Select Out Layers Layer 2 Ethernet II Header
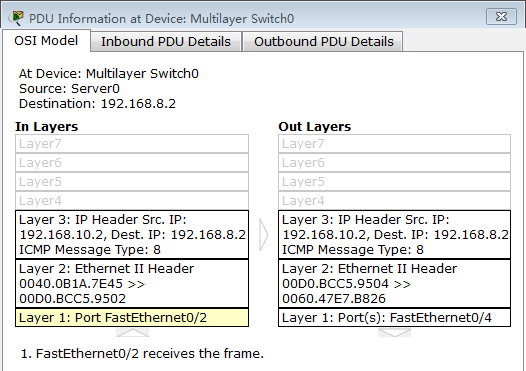 394,283
